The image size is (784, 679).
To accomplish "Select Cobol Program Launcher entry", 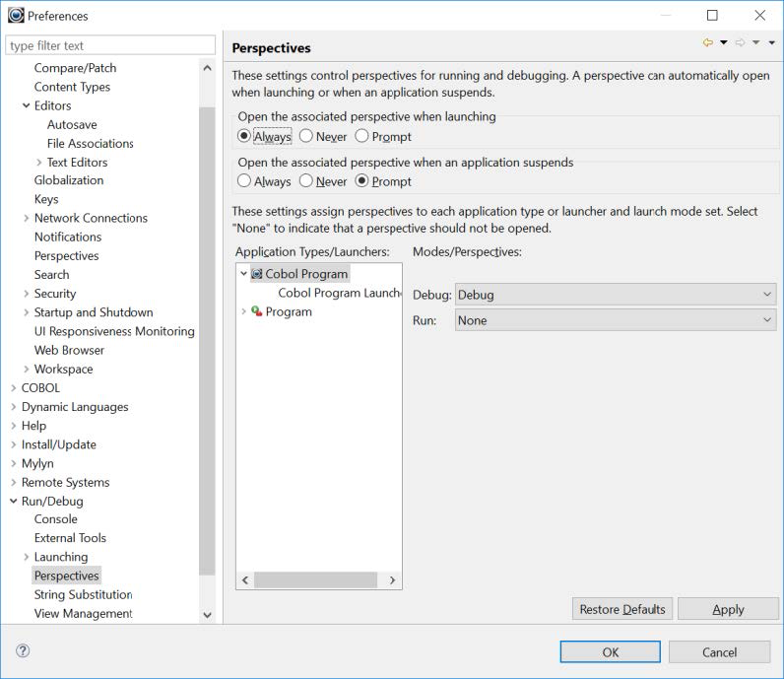I will click(x=339, y=293).
